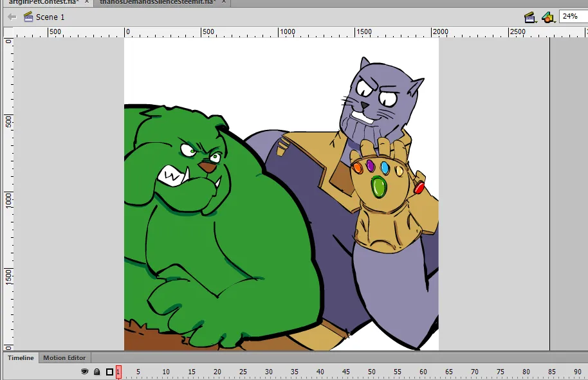This screenshot has width=588, height=380.
Task: Click the green bulldog's nose on stage
Action: [207, 167]
